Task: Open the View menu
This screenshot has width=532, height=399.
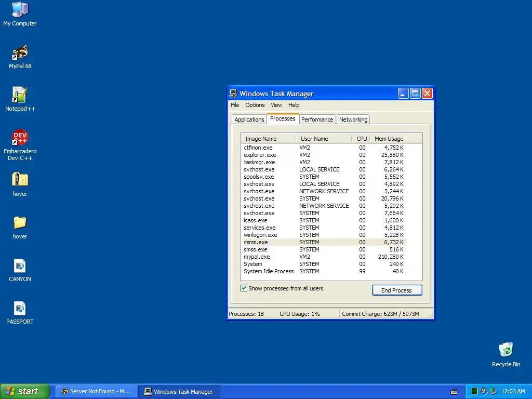Action: pos(276,105)
